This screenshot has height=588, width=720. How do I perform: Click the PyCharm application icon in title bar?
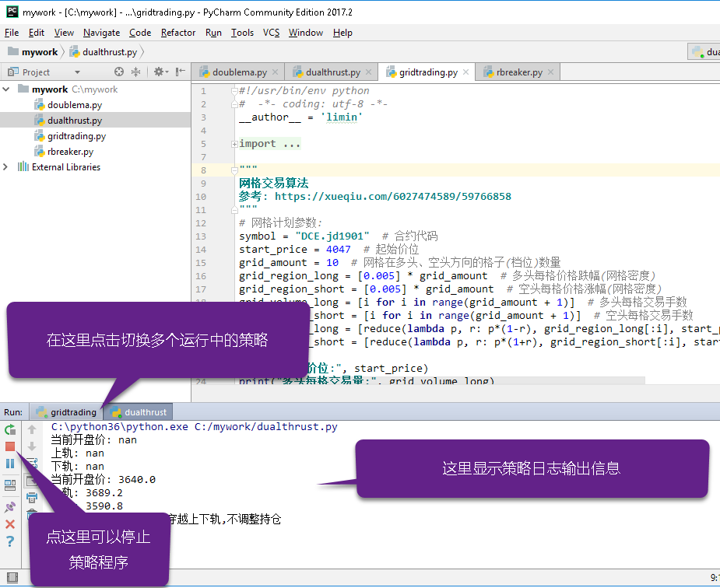(x=12, y=12)
